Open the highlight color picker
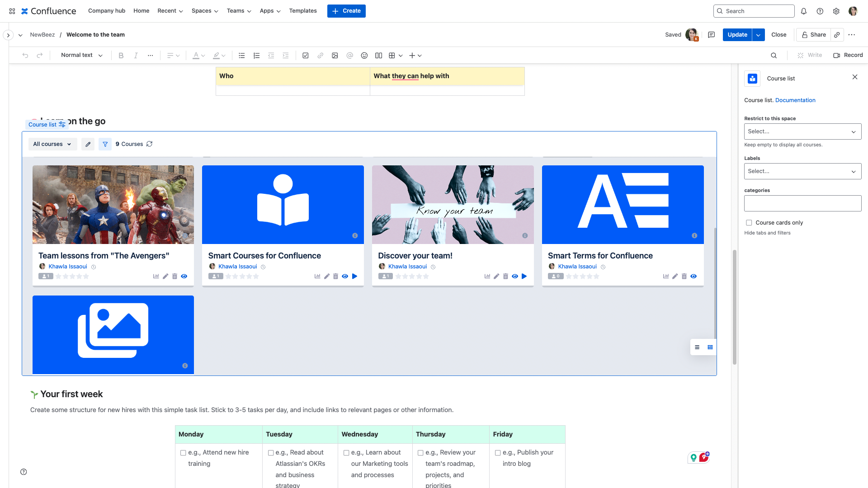The width and height of the screenshot is (868, 488). 219,56
